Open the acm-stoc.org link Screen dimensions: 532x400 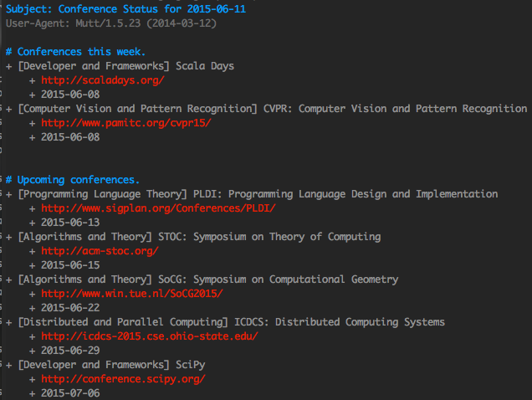click(100, 251)
